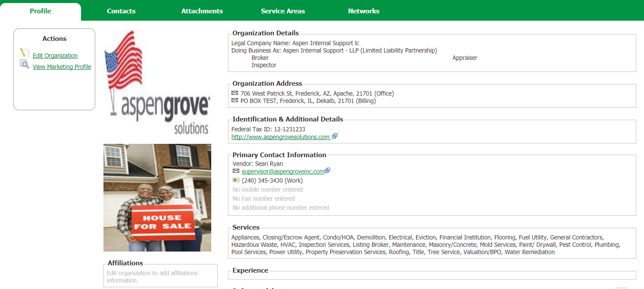Image resolution: width=644 pixels, height=289 pixels.
Task: Select the PO BOX TEST billing address text
Action: 308,101
